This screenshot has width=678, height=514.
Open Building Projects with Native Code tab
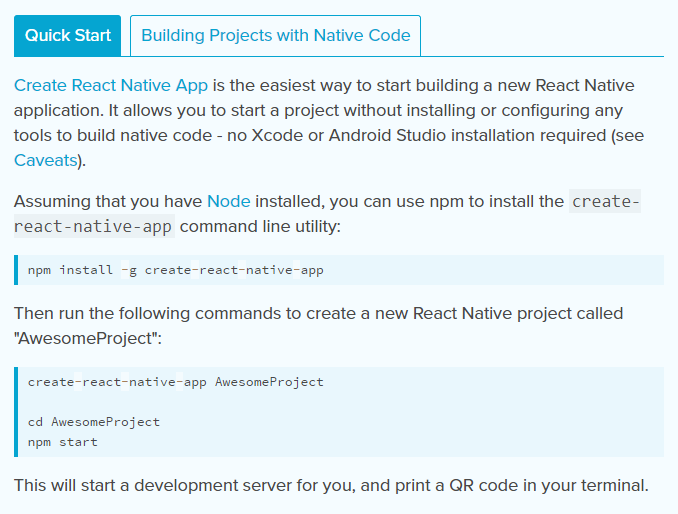pyautogui.click(x=275, y=35)
